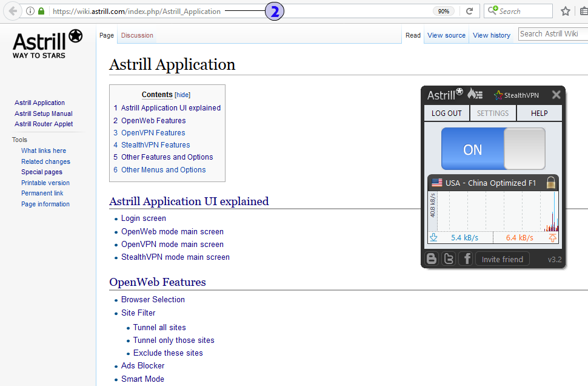Click the USA flag icon in server bar
Screen dimensions: 588x386
tap(437, 183)
